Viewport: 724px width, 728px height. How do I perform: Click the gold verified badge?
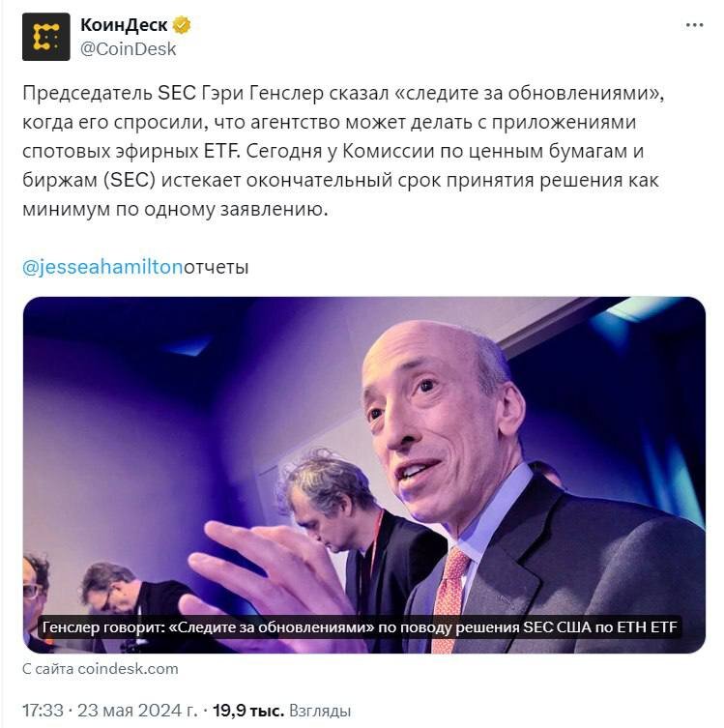point(182,25)
